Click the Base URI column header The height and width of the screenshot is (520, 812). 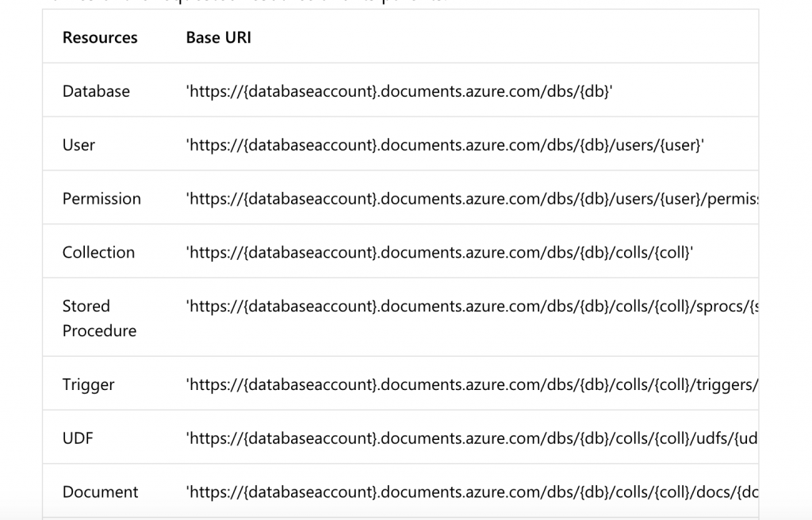[x=219, y=37]
